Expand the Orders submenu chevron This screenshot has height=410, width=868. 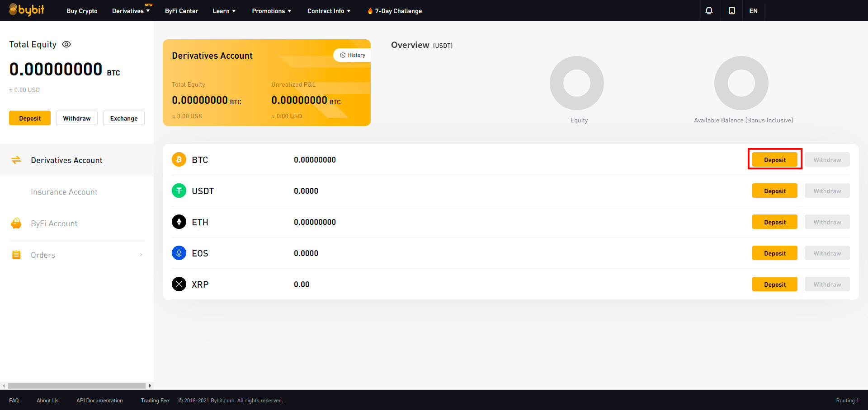point(141,255)
